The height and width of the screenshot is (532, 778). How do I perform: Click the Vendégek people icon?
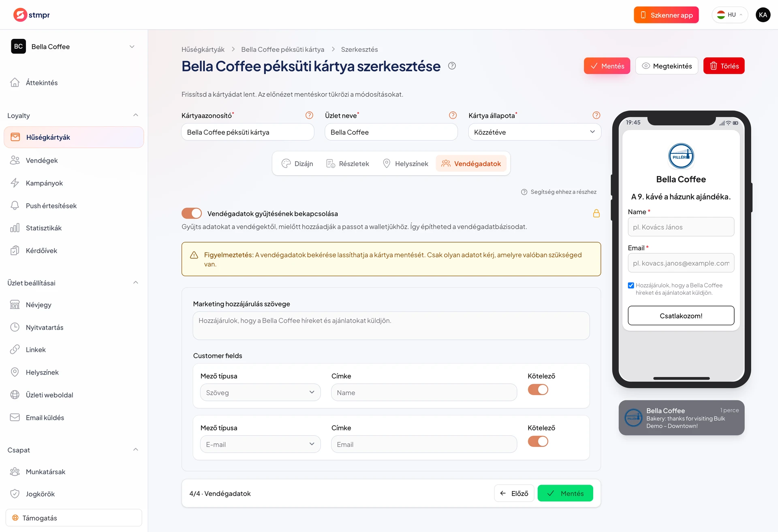15,160
